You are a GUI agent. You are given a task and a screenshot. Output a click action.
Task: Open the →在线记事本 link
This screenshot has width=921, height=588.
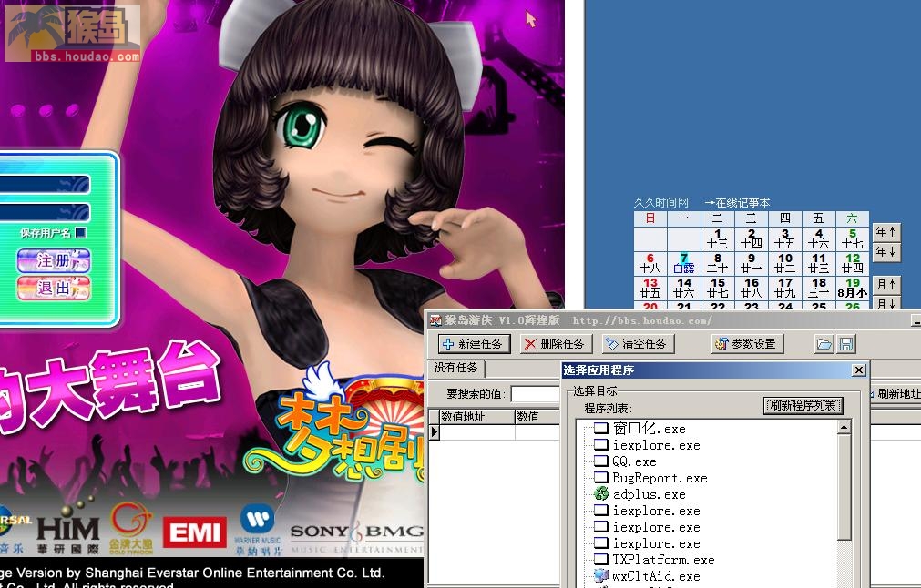tap(737, 202)
